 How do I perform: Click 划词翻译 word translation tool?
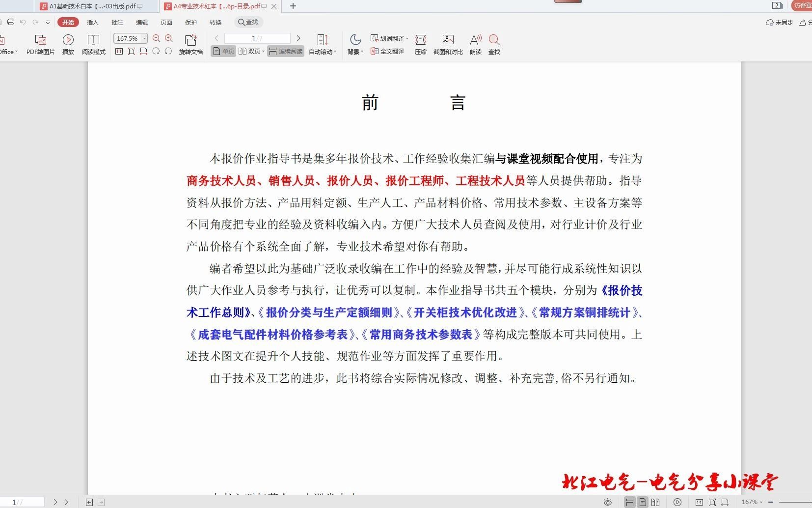(x=387, y=38)
